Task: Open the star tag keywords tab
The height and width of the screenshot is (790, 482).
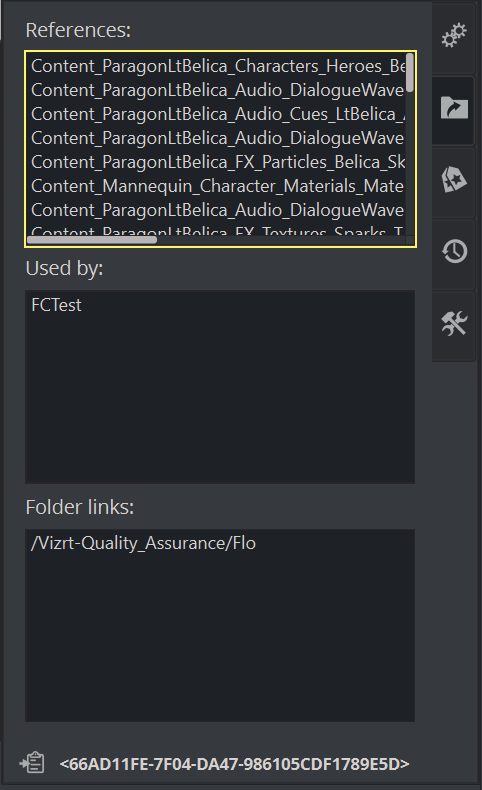Action: (x=454, y=180)
